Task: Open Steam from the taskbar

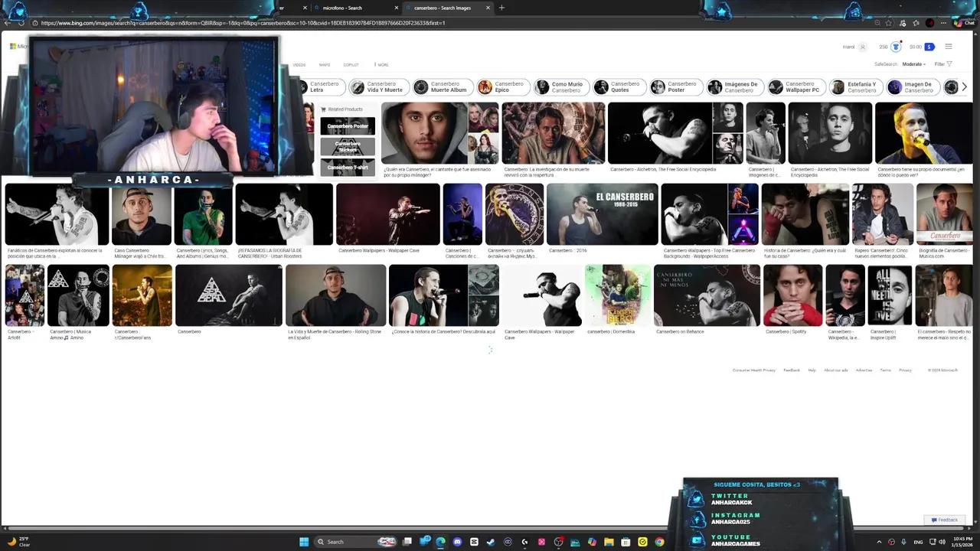Action: (491, 542)
